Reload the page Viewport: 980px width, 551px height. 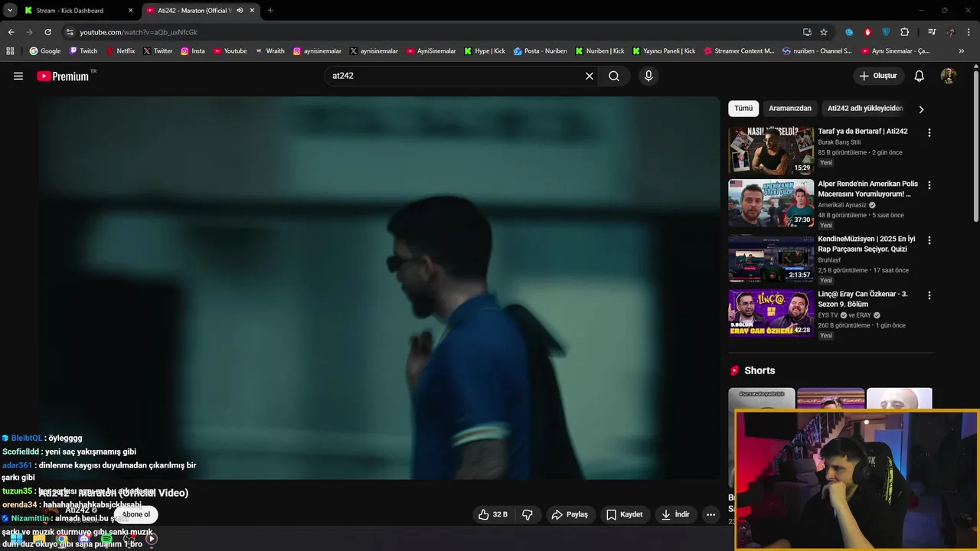click(47, 32)
